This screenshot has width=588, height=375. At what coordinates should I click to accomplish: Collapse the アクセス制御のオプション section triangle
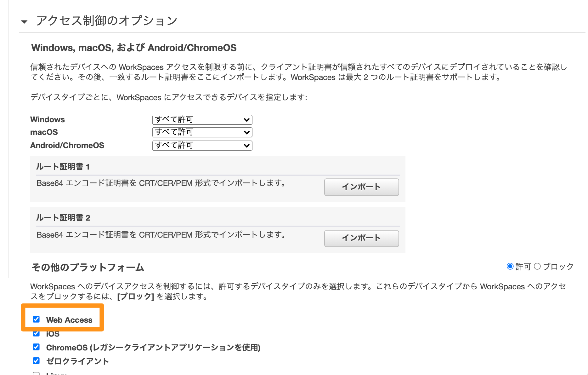[x=24, y=22]
